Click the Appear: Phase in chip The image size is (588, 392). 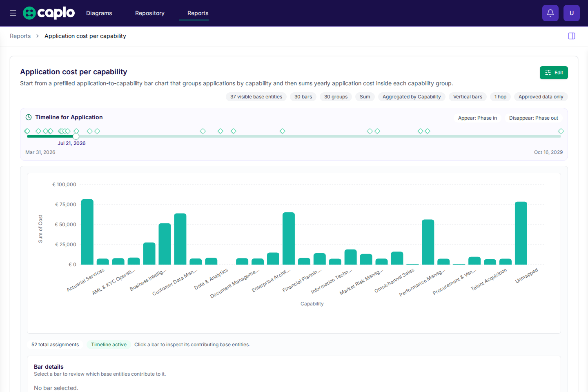pos(477,118)
